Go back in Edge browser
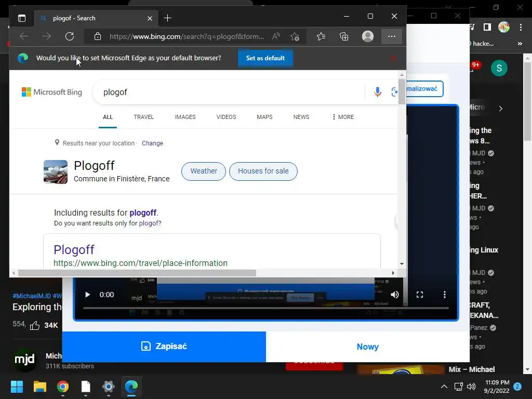Screen dimensions: 532x399 point(24,36)
